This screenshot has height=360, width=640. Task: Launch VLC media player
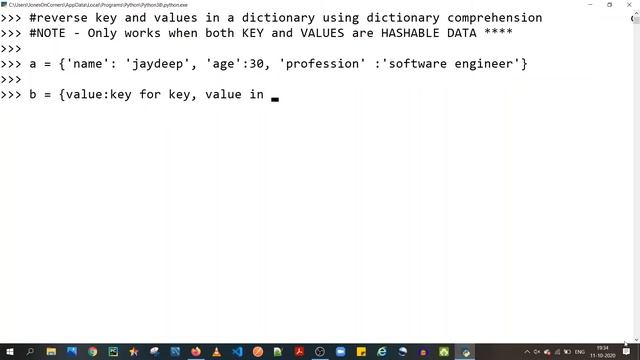click(217, 351)
